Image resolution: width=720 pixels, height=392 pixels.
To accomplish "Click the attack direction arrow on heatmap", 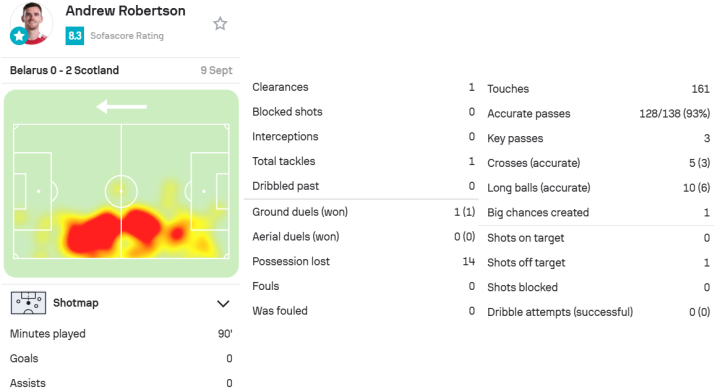I will click(122, 106).
